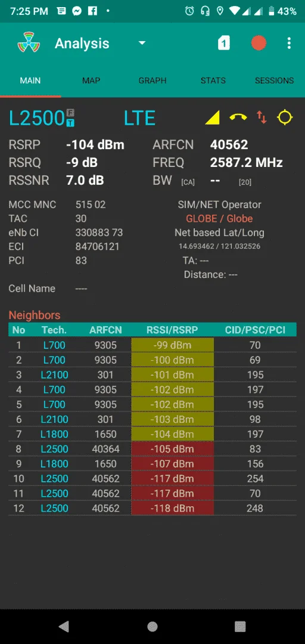305x644 pixels.
Task: Open the STATS tab
Action: [213, 80]
